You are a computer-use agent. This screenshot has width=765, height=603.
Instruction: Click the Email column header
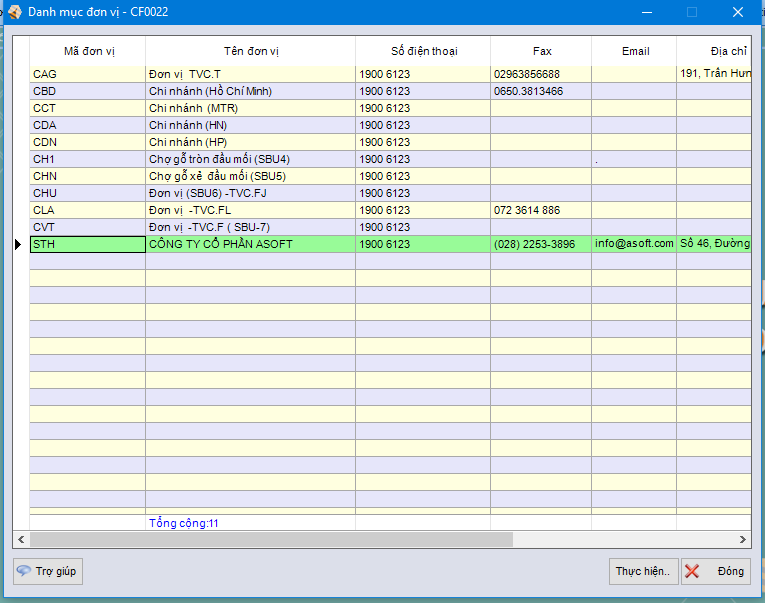click(634, 51)
